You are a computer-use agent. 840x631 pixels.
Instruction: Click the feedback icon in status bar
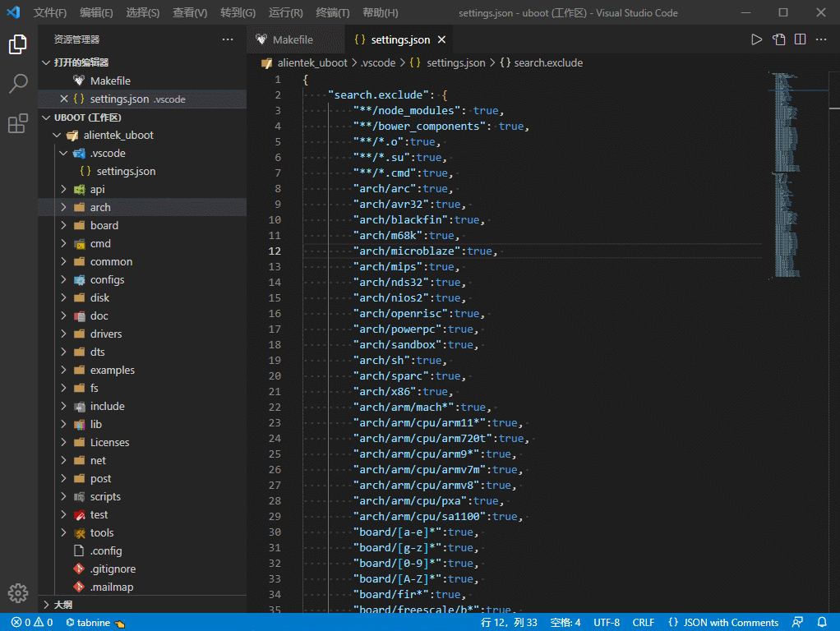[x=798, y=623]
